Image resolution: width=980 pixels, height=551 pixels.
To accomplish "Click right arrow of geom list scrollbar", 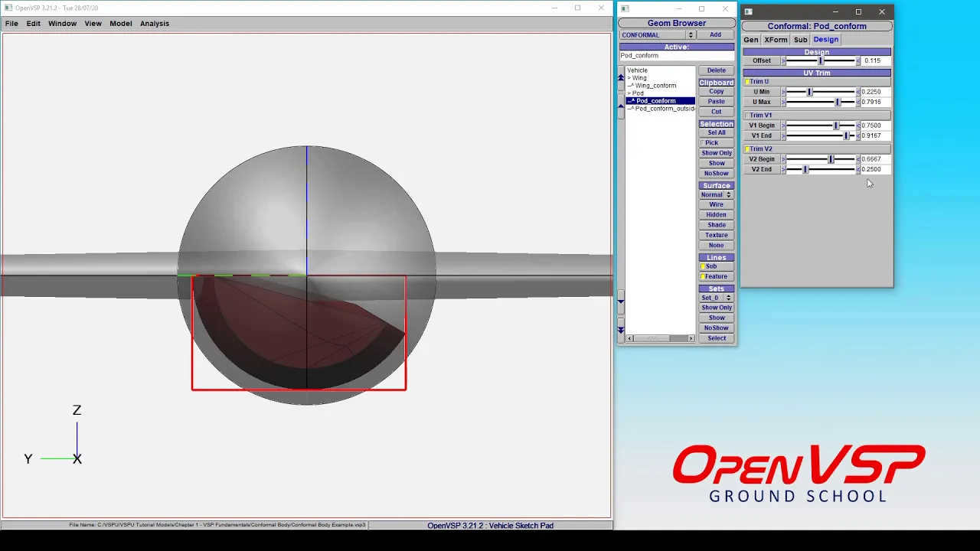I will tap(691, 338).
